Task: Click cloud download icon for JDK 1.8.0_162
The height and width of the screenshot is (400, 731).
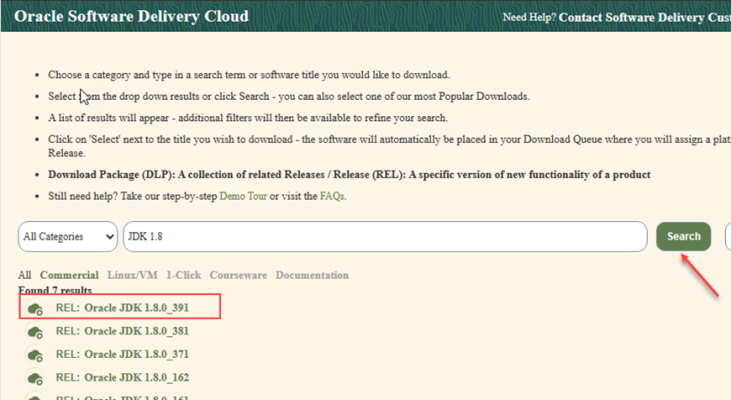Action: tap(35, 378)
